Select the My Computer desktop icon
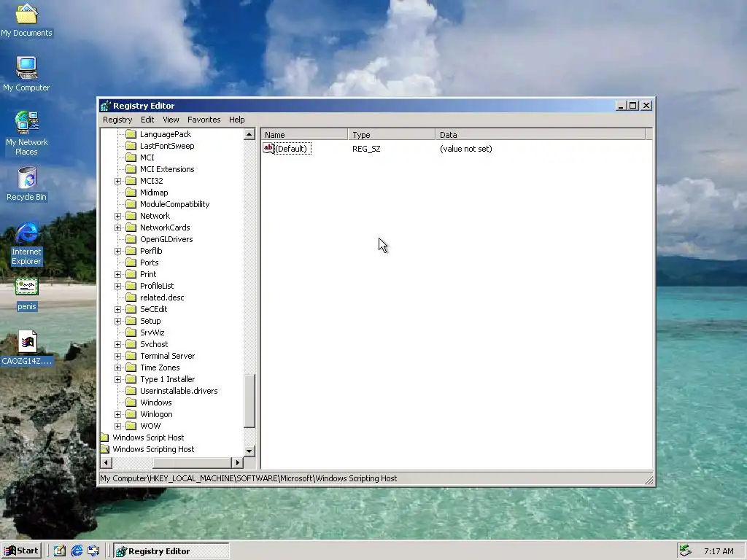 26,74
